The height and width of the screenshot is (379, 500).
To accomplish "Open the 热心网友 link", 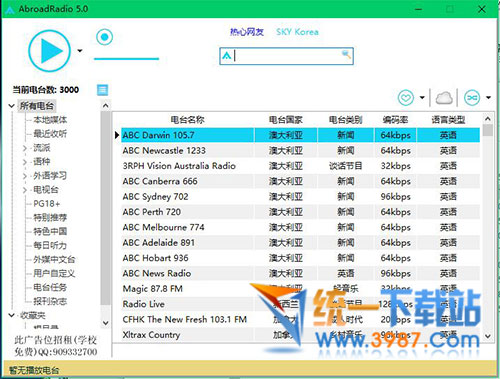I will [x=247, y=32].
